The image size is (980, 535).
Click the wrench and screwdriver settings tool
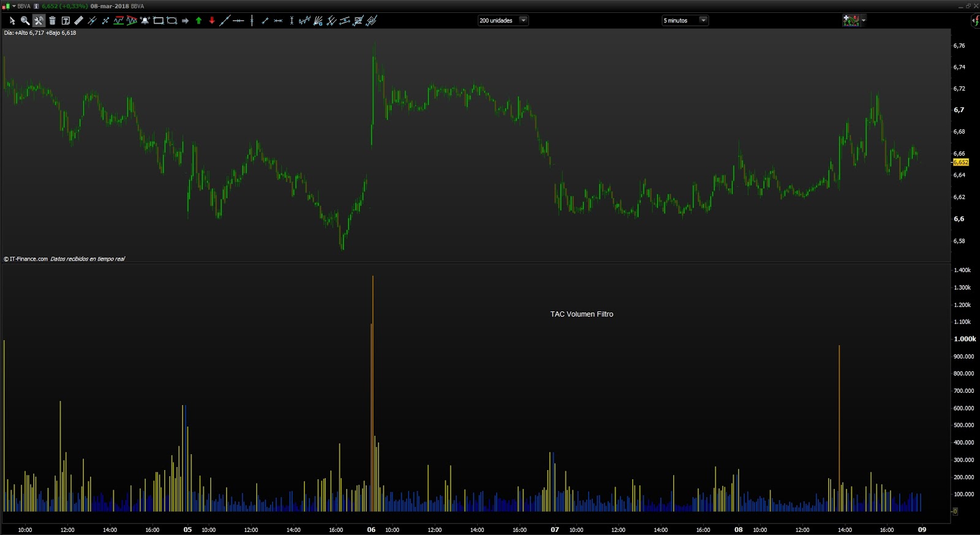[x=39, y=21]
